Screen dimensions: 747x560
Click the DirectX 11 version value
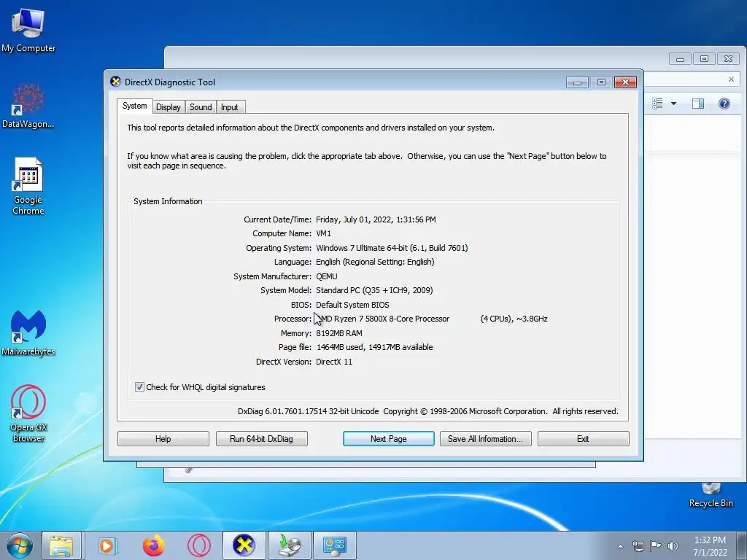334,362
